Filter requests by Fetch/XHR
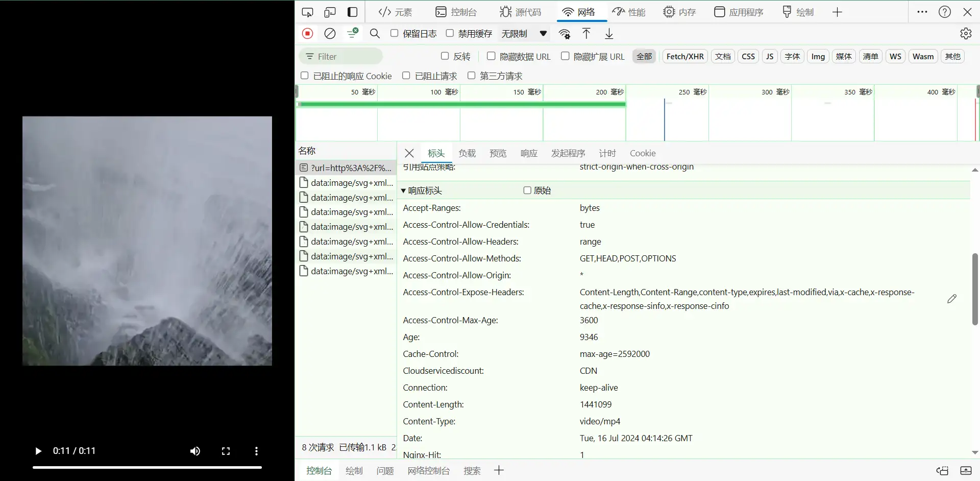The height and width of the screenshot is (481, 980). 684,57
